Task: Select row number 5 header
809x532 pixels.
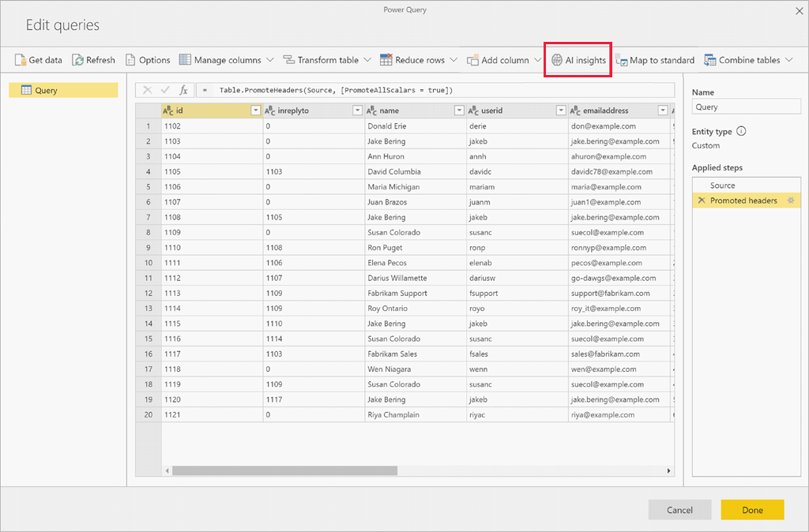Action: 149,186
